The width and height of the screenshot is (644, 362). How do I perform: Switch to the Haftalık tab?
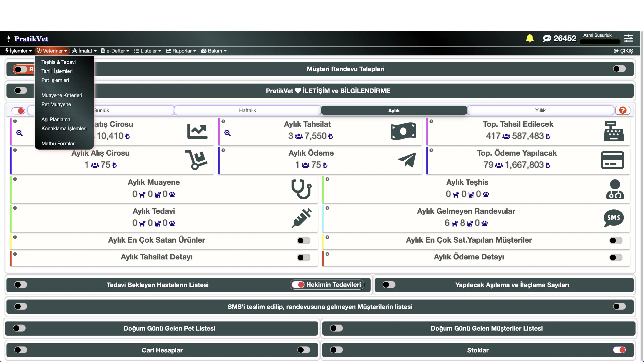click(x=248, y=110)
